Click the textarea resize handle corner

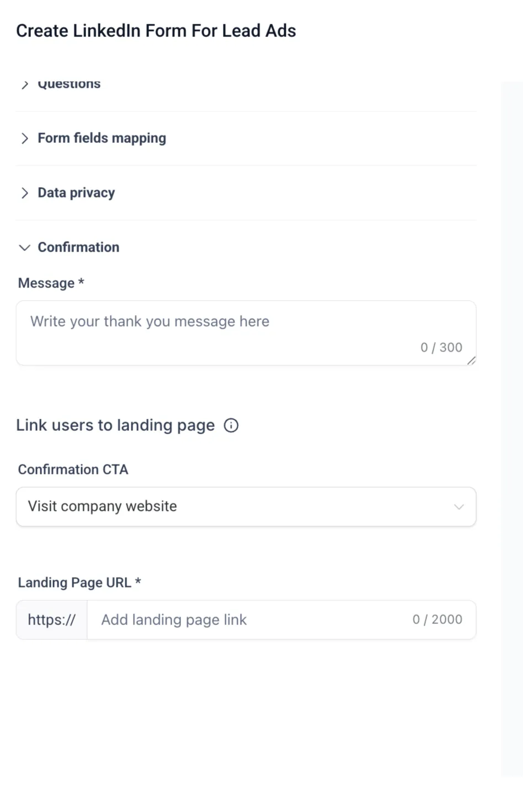click(471, 361)
